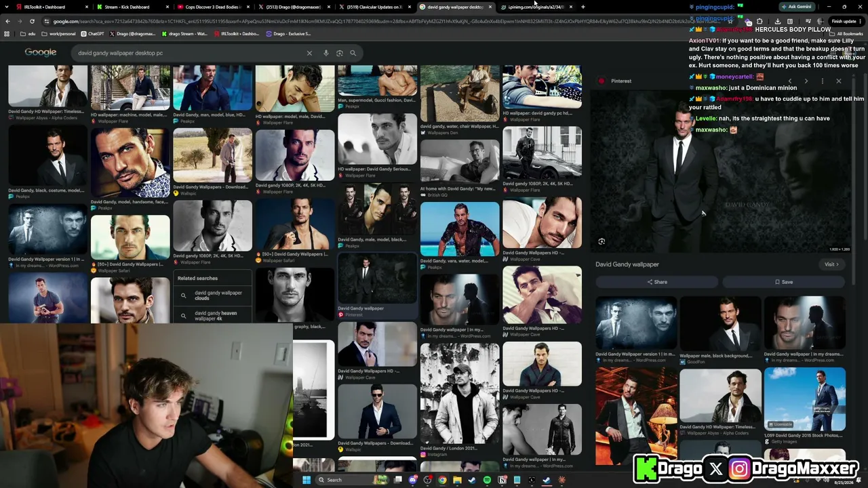Image resolution: width=868 pixels, height=488 pixels.
Task: Open Google Lens search by image icon
Action: [x=340, y=53]
